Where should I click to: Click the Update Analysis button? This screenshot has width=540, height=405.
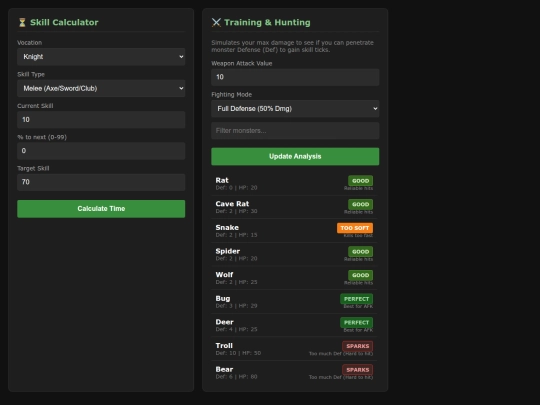[x=295, y=157]
